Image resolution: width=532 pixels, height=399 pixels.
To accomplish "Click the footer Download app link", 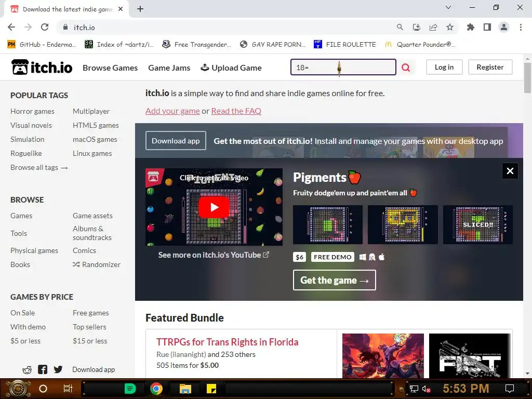I will click(x=94, y=369).
